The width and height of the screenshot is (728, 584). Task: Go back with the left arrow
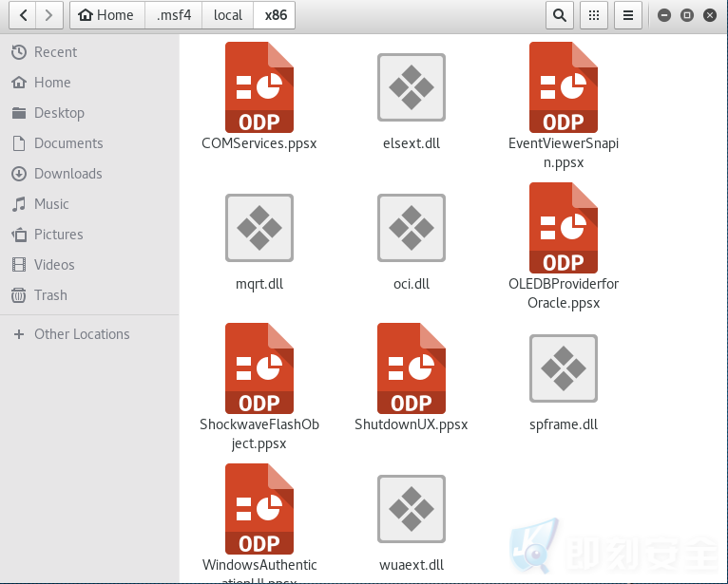pos(23,15)
